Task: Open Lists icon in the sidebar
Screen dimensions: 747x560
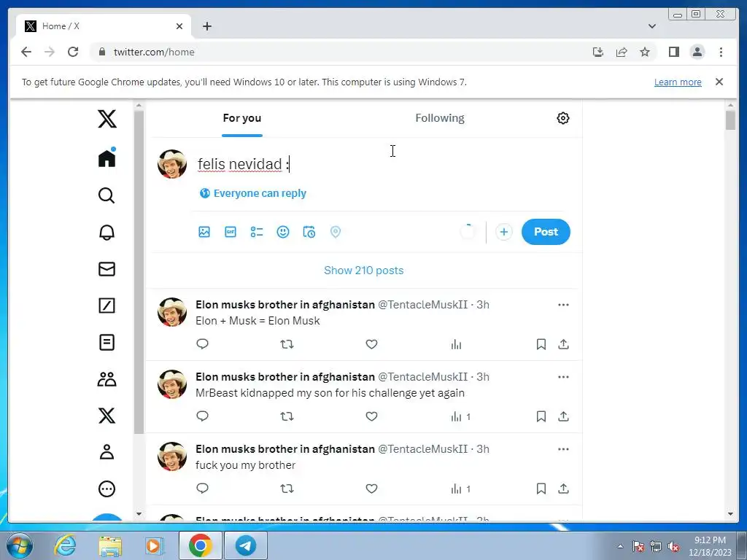Action: pyautogui.click(x=107, y=343)
